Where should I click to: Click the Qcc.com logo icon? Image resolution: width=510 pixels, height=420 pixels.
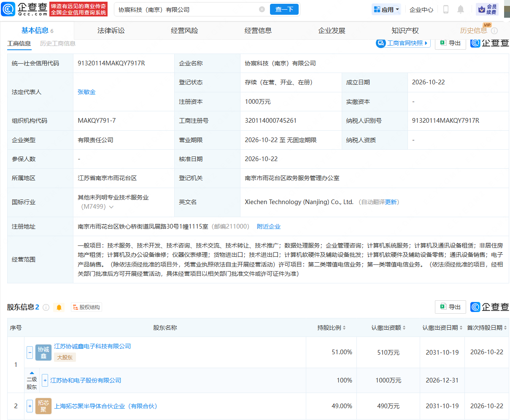(8, 9)
